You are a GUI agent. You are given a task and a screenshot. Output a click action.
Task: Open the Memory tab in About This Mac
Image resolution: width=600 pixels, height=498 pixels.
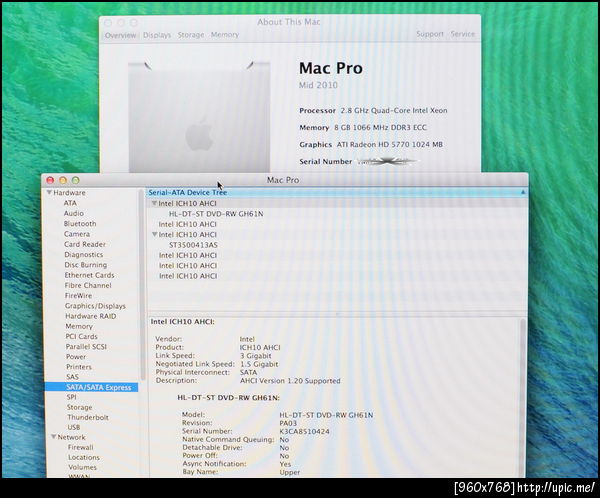pos(225,35)
